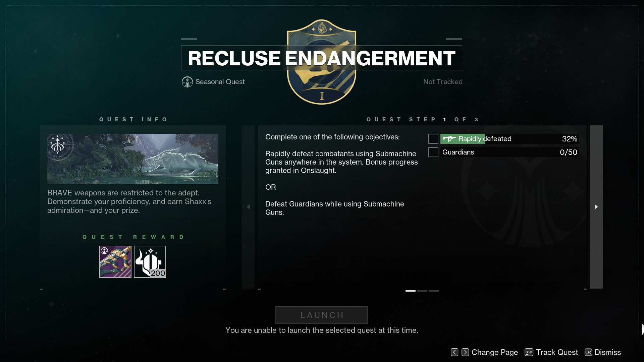Image resolution: width=644 pixels, height=362 pixels.
Task: Click the right Change Page key icon
Action: (x=465, y=352)
